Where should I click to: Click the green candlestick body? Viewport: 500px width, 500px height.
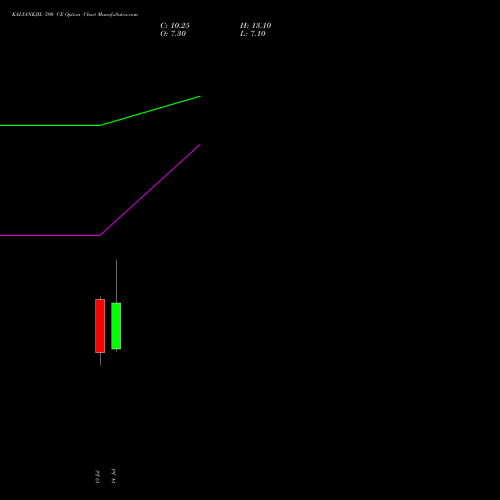[x=116, y=326]
